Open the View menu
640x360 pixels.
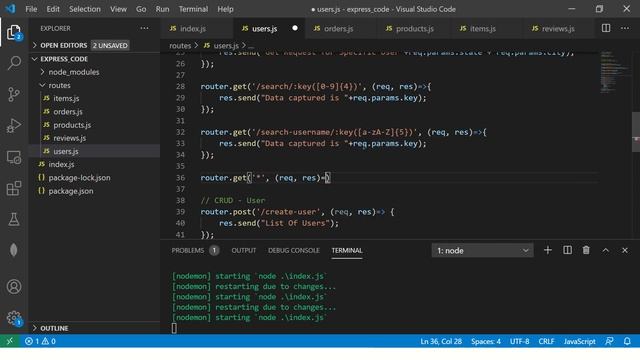[x=118, y=9]
